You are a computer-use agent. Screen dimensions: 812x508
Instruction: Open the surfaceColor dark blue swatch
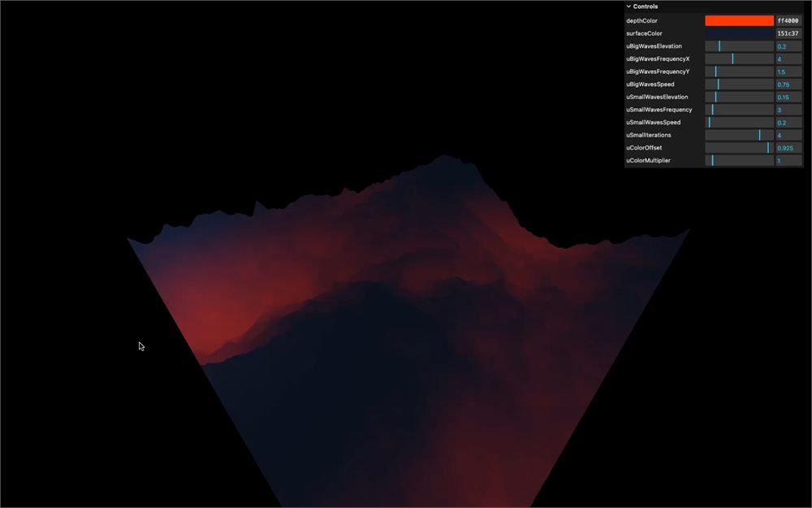(739, 33)
